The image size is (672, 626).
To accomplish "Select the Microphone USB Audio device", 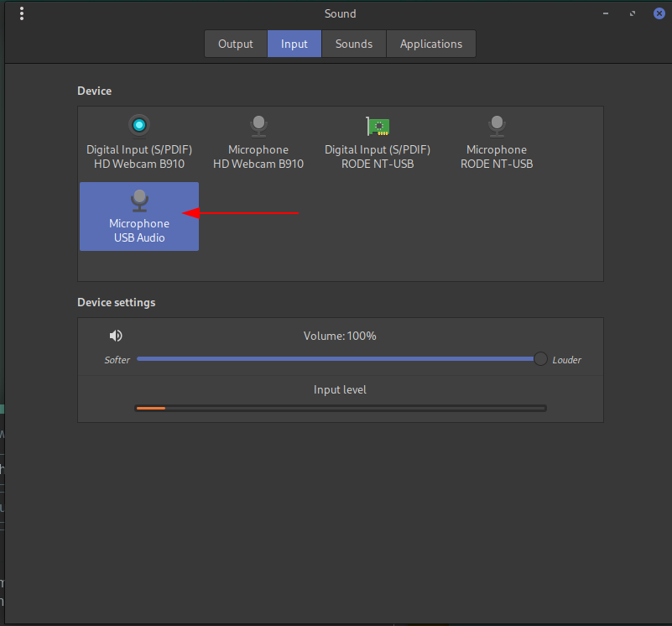I will pos(139,216).
